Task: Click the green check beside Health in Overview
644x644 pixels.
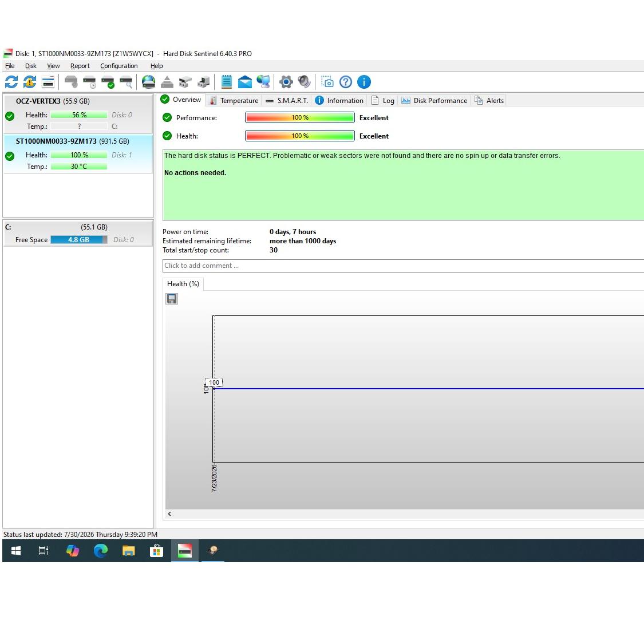Action: point(167,136)
